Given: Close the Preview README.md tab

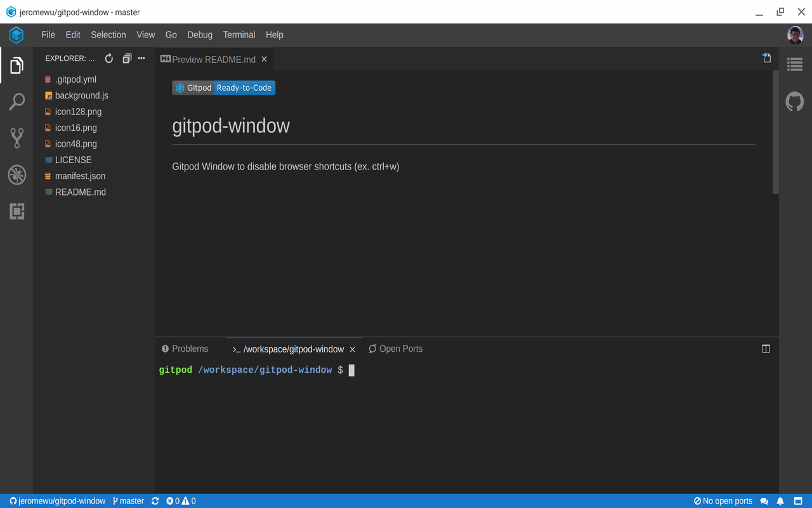Looking at the screenshot, I should (x=264, y=59).
